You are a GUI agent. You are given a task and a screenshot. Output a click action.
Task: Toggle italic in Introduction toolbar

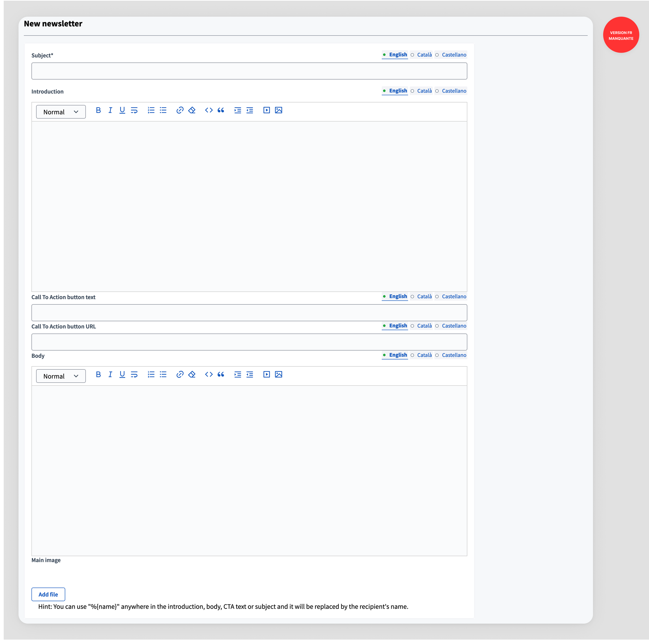pos(110,110)
